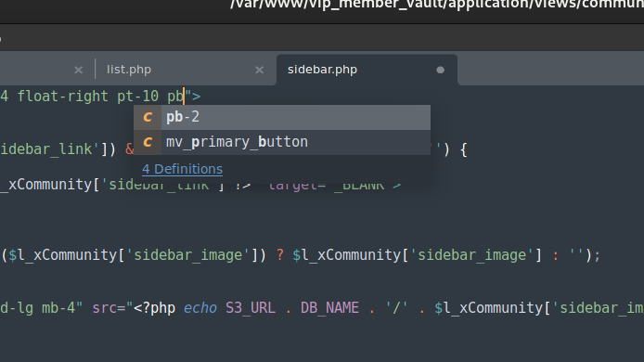The image size is (644, 362).
Task: Place cursor inside the first 'sidebar_image' string
Action: pos(191,255)
